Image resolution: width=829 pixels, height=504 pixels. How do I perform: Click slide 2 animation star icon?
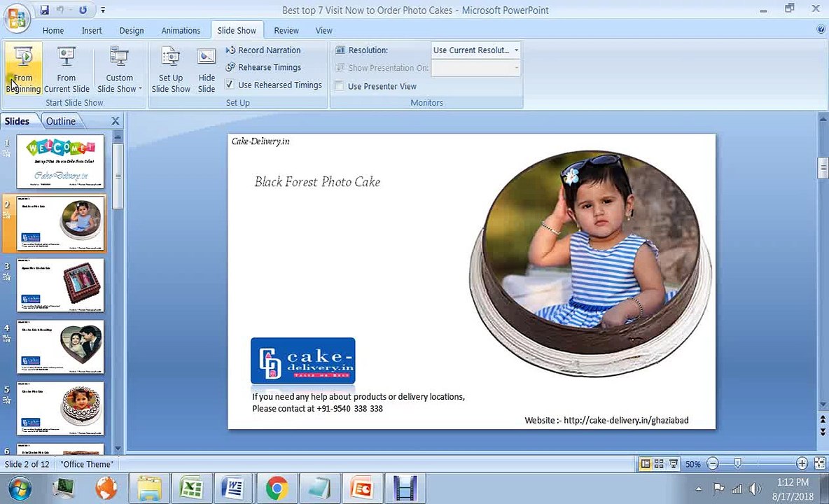coord(7,215)
